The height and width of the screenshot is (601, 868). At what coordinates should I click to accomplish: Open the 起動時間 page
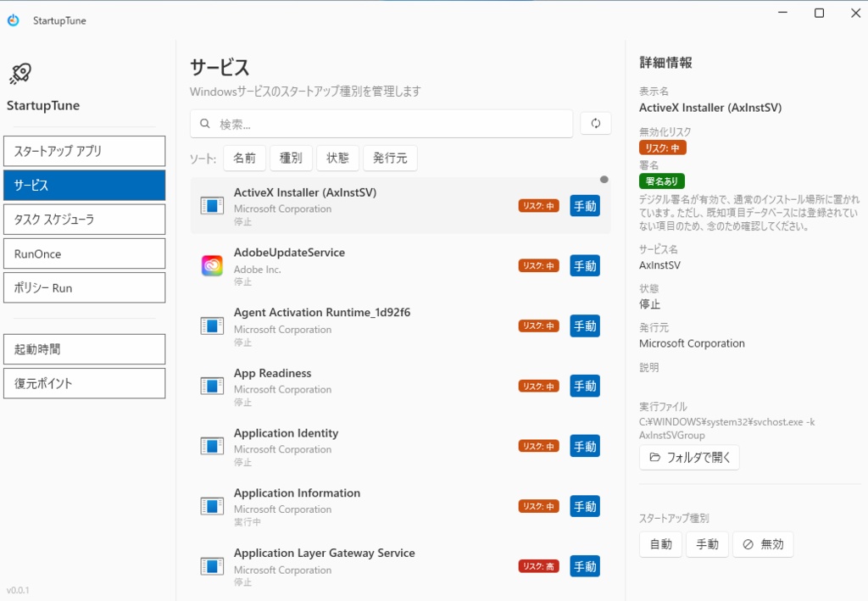point(84,349)
